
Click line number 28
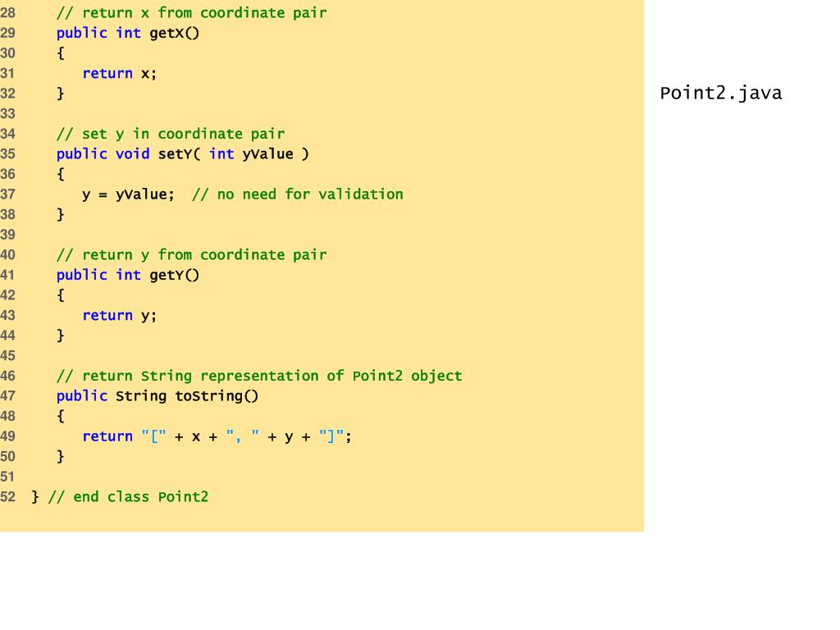pos(8,13)
